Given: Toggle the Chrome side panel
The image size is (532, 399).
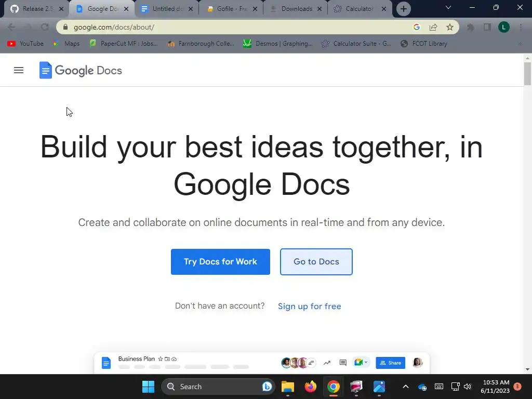Looking at the screenshot, I should coord(487,27).
